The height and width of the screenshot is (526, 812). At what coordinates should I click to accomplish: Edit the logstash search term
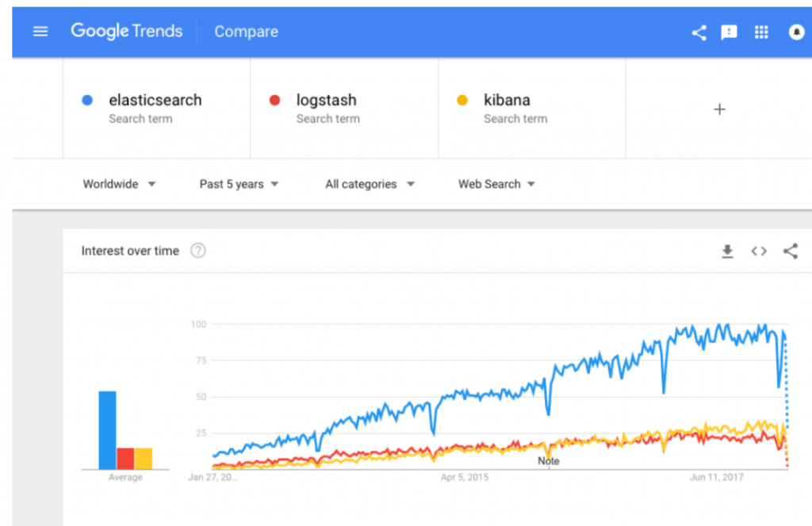pyautogui.click(x=327, y=101)
